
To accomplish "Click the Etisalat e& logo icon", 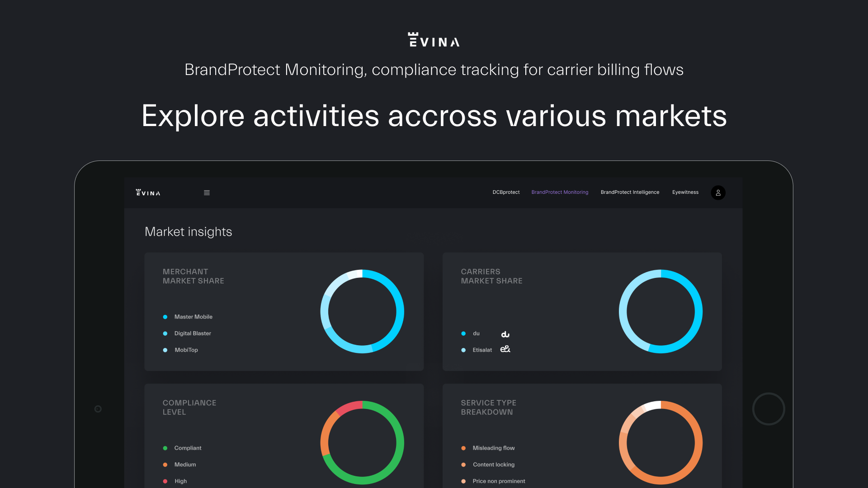I will click(505, 349).
